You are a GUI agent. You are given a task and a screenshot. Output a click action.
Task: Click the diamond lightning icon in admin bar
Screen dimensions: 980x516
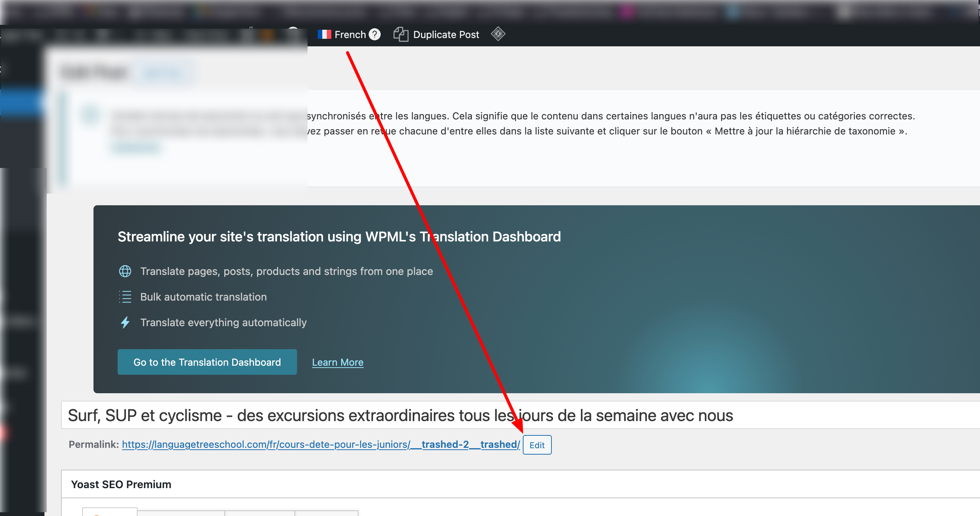pyautogui.click(x=498, y=34)
